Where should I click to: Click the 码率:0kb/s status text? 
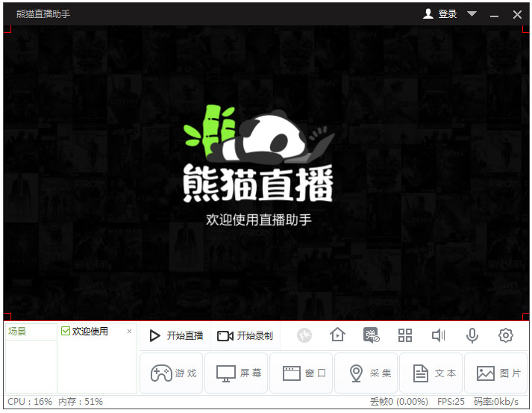pos(496,402)
